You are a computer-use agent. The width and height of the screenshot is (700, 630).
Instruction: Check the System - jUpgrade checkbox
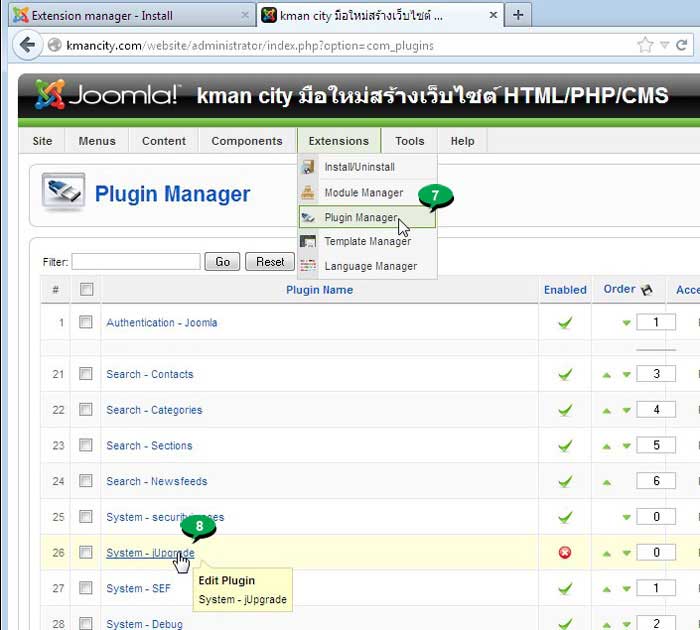(86, 552)
